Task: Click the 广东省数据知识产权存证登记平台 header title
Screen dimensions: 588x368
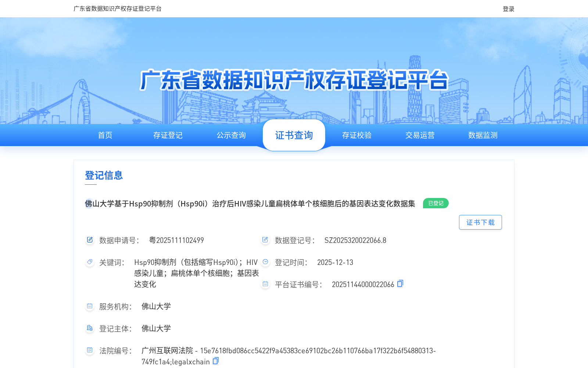Action: coord(118,9)
